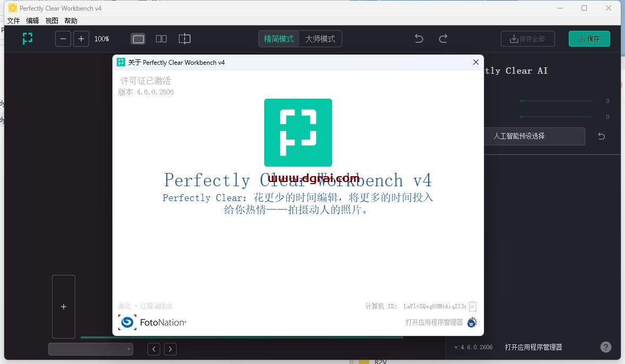The height and width of the screenshot is (364, 625).
Task: Click the 100% zoom level value
Action: click(x=102, y=39)
